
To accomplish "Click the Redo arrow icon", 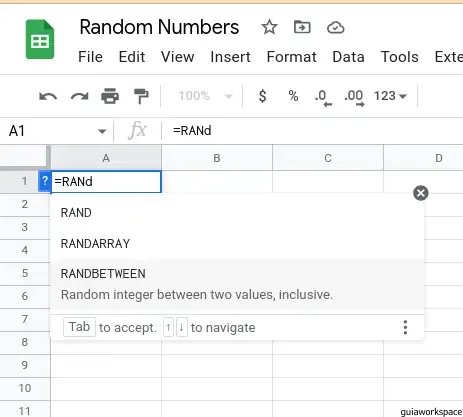I will tap(79, 96).
